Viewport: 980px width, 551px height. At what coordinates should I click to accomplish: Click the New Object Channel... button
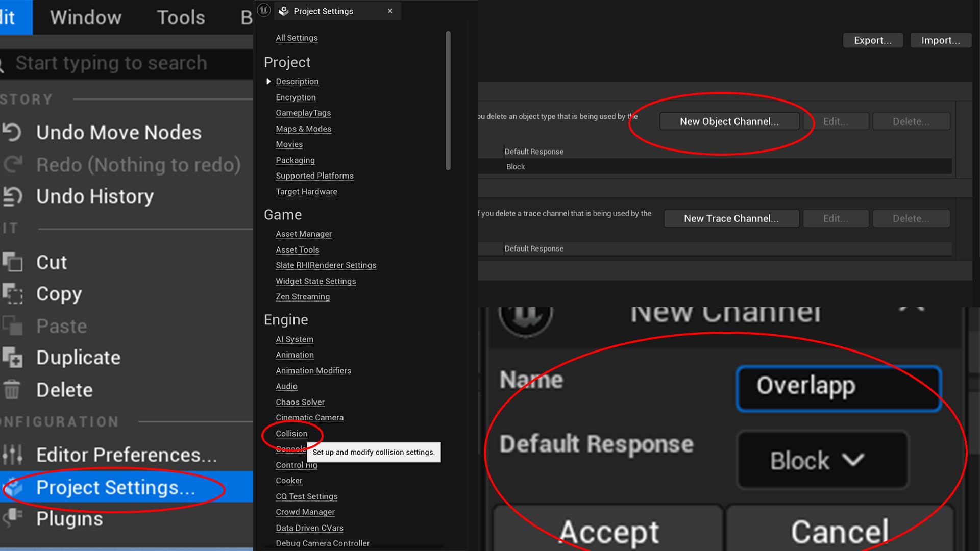[729, 121]
